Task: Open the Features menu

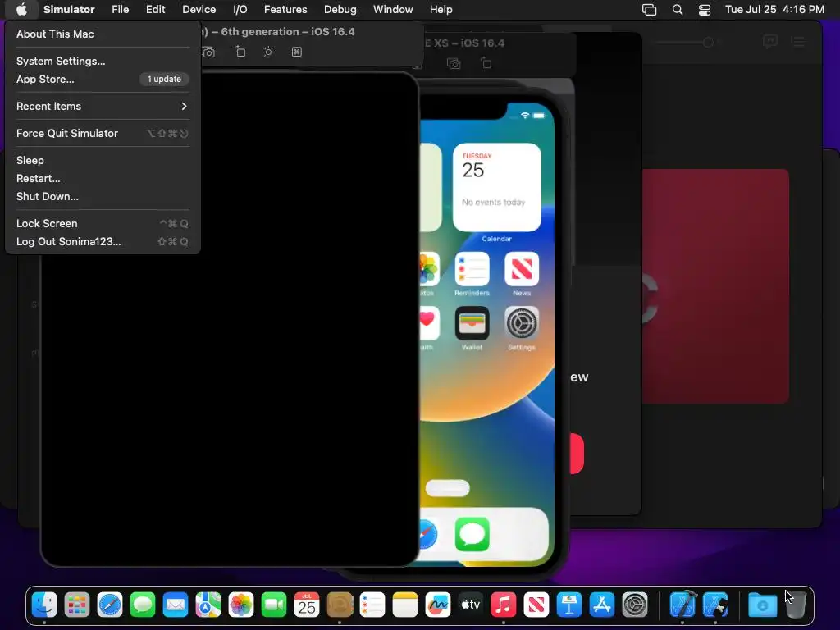Action: (285, 10)
